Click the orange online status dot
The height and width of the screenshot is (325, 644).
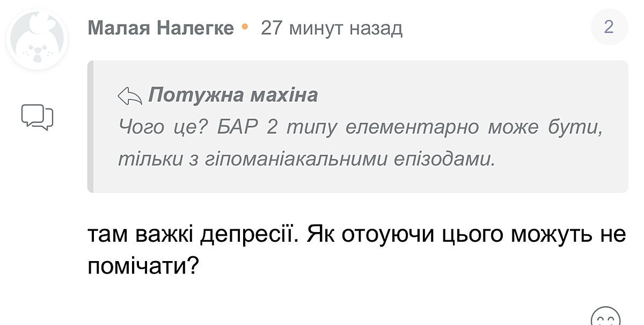point(245,26)
